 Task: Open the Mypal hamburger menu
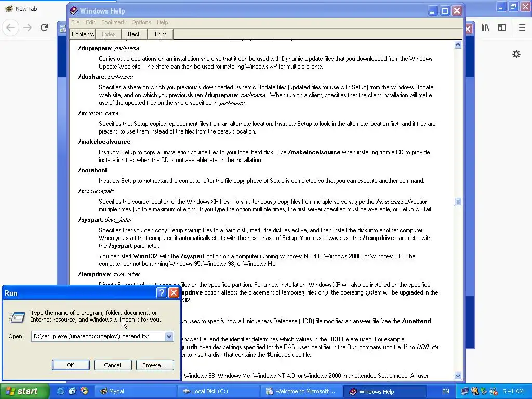[522, 28]
